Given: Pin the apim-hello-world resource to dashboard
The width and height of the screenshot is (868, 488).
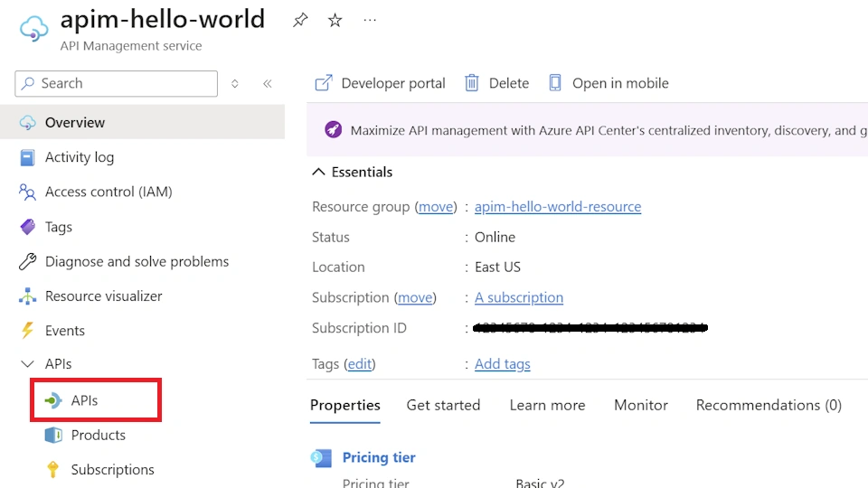Looking at the screenshot, I should tap(300, 21).
